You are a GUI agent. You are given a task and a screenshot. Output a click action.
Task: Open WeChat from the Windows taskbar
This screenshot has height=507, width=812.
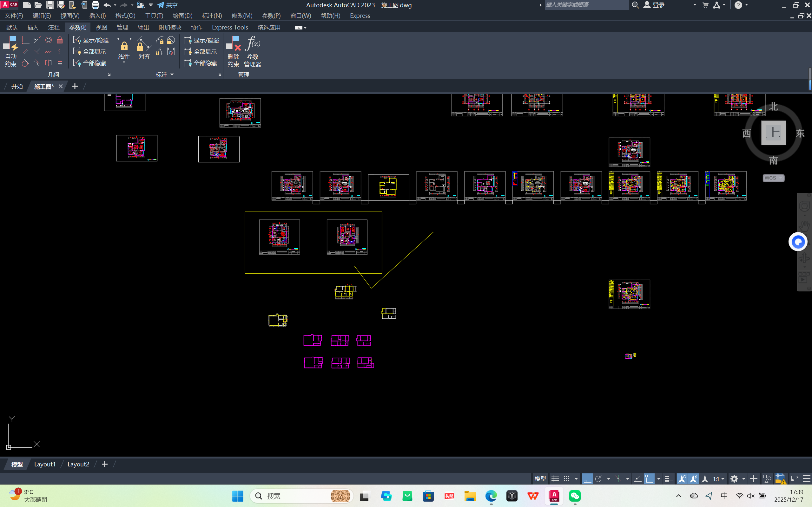tap(575, 496)
